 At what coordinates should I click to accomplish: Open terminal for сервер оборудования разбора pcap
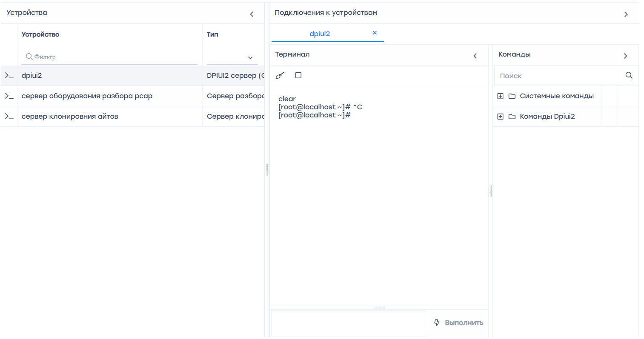tap(9, 96)
